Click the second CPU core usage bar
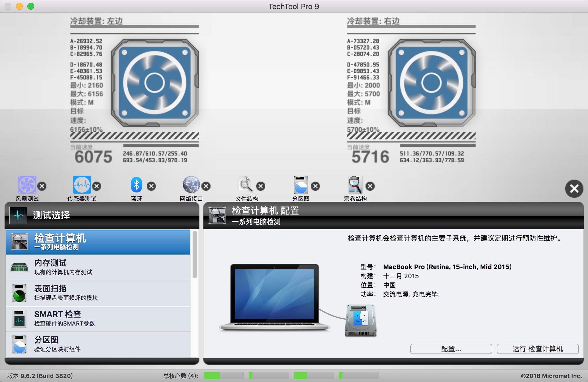 point(269,376)
